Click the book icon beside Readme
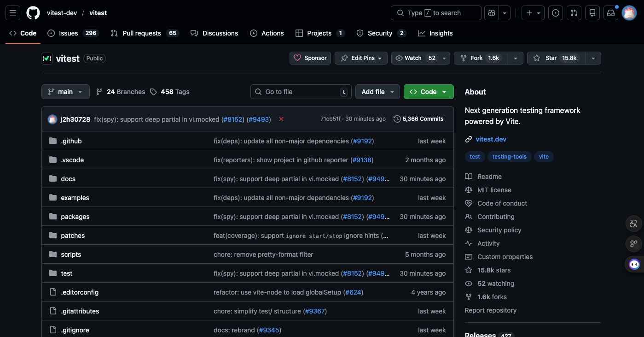Viewport: 644px width, 337px height. click(x=469, y=177)
